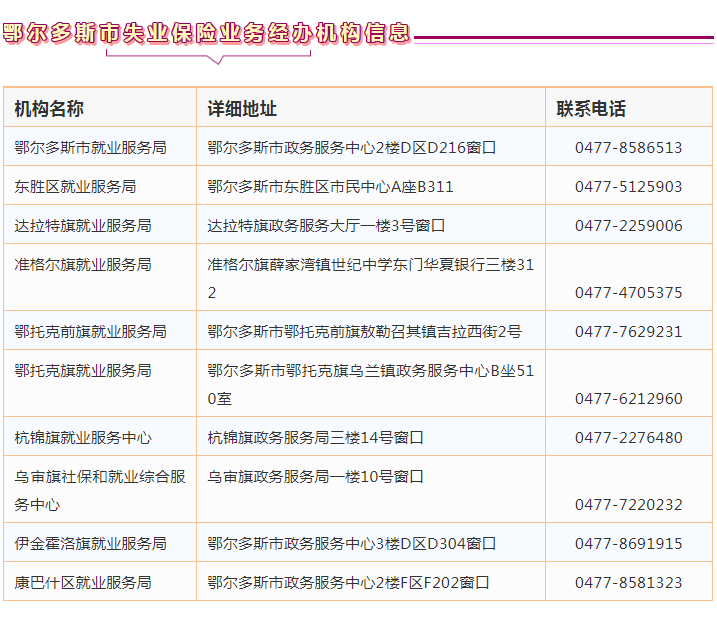
Task: Click address 乌审旗政务服务局一楼10号窗口
Action: [x=316, y=477]
